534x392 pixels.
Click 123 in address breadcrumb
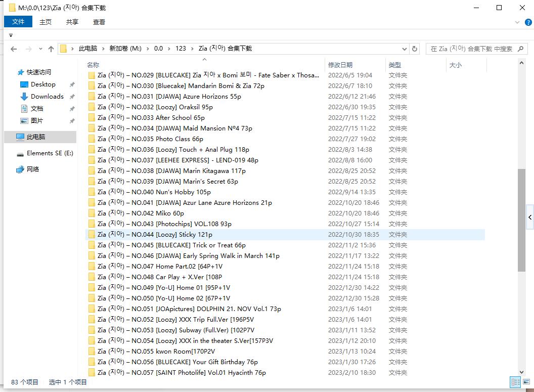pos(181,49)
